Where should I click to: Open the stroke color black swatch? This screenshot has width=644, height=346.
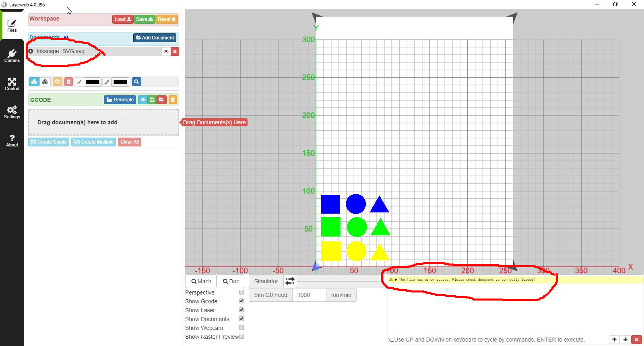click(x=93, y=82)
